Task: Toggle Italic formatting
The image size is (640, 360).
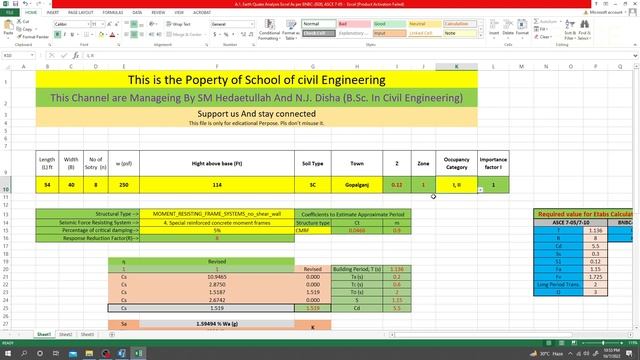Action: point(65,35)
